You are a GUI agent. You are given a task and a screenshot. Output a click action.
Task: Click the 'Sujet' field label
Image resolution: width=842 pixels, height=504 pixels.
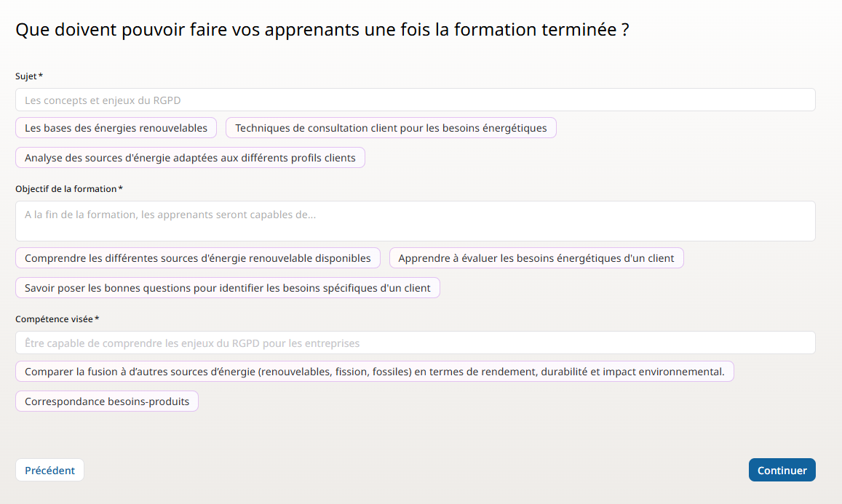tap(26, 76)
